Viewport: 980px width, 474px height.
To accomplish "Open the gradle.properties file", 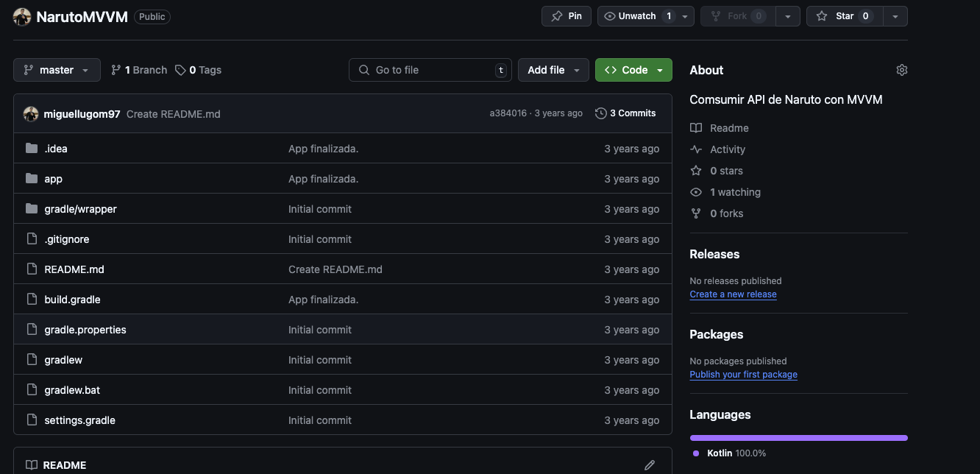I will pos(85,330).
